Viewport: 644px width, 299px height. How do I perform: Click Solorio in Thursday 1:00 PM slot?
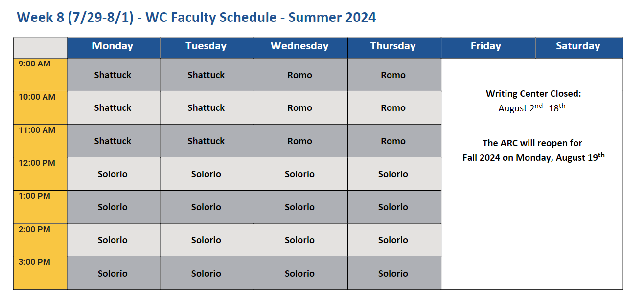coord(393,207)
